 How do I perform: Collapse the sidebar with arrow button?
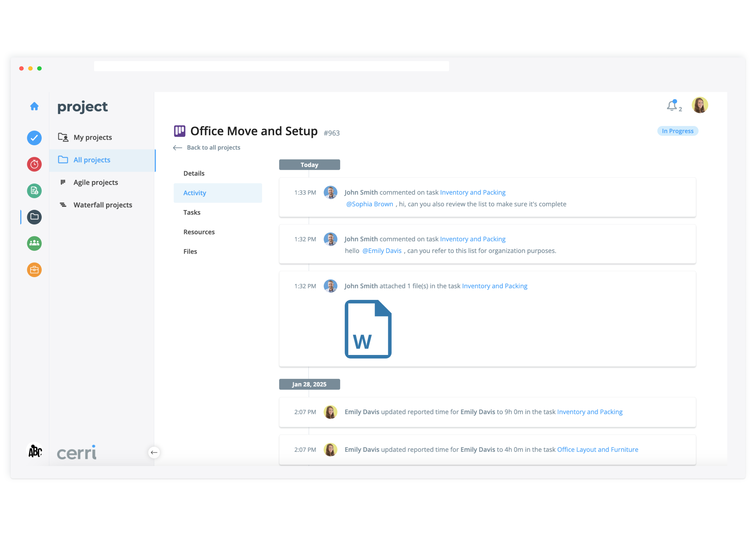tap(154, 452)
